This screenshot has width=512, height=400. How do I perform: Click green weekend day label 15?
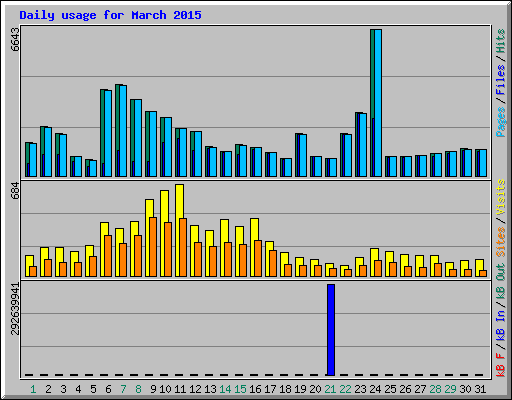point(240,389)
